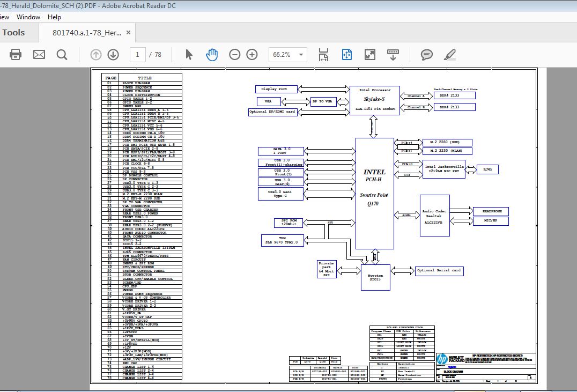This screenshot has height=392, width=577.
Task: Switch to full screen read mode icon
Action: point(370,55)
